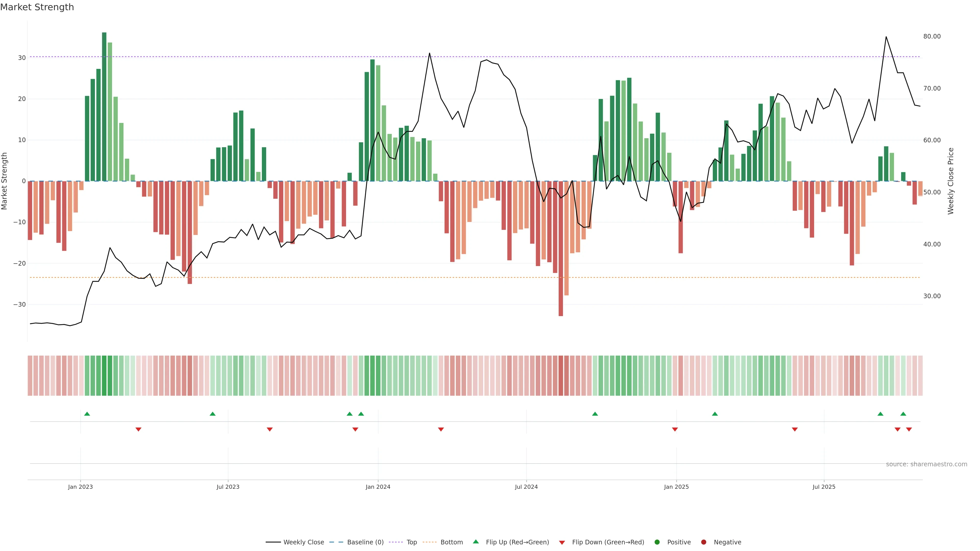Click the Jul 2024 x-axis label
Viewport: 980px width, 551px height.
coord(526,487)
